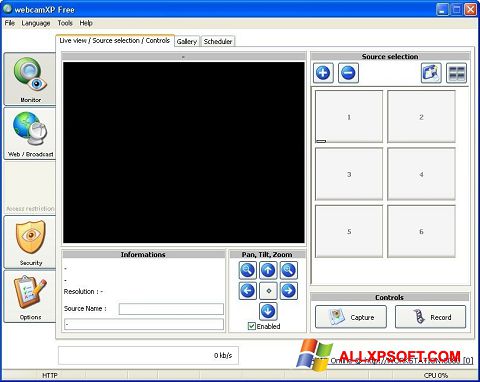Open the Tools menu
The width and height of the screenshot is (480, 382).
65,23
